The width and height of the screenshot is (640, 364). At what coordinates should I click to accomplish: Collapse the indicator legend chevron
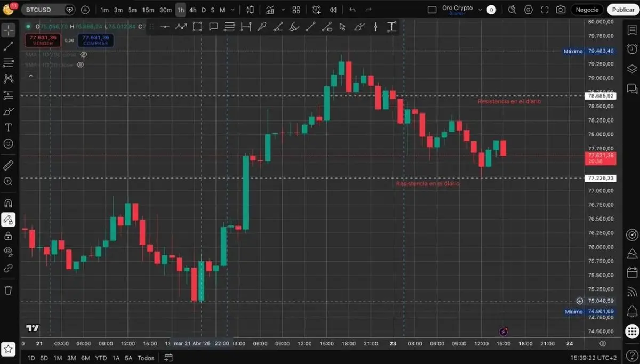31,76
